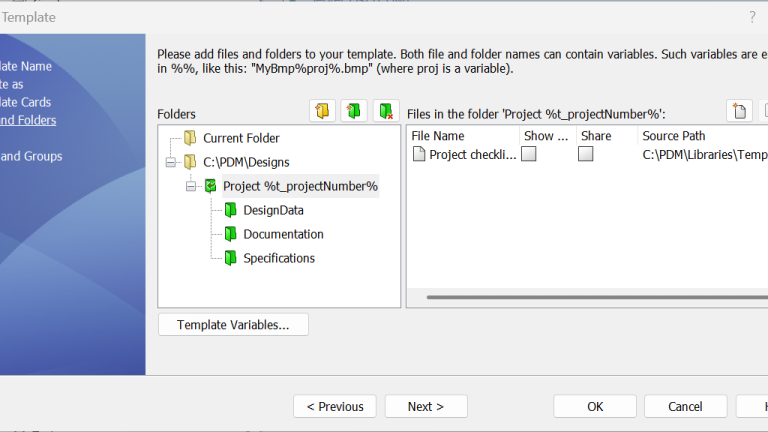This screenshot has height=432, width=768.
Task: Click the Project checklist file icon
Action: click(x=419, y=154)
